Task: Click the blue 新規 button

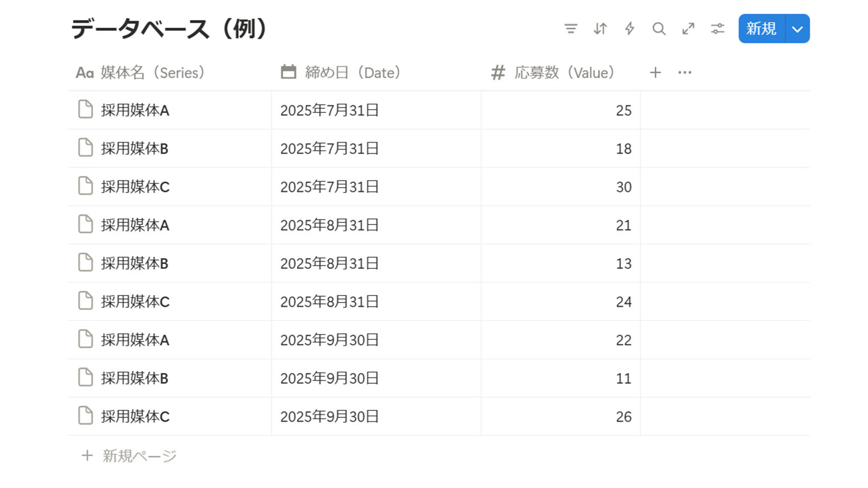Action: click(x=761, y=29)
